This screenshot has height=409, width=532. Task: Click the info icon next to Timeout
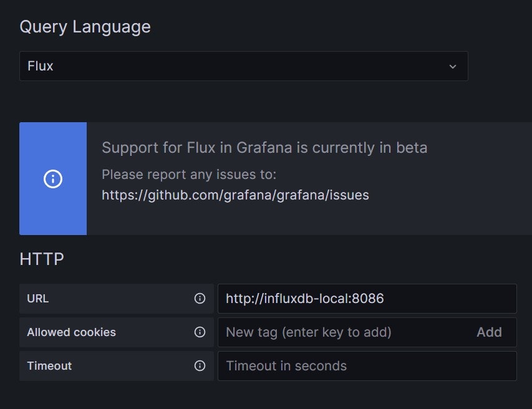pos(200,366)
